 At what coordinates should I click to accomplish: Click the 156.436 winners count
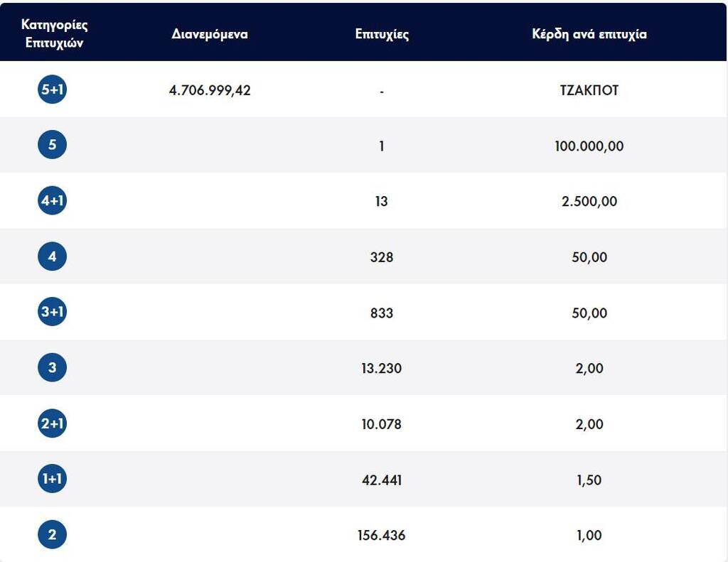[382, 535]
